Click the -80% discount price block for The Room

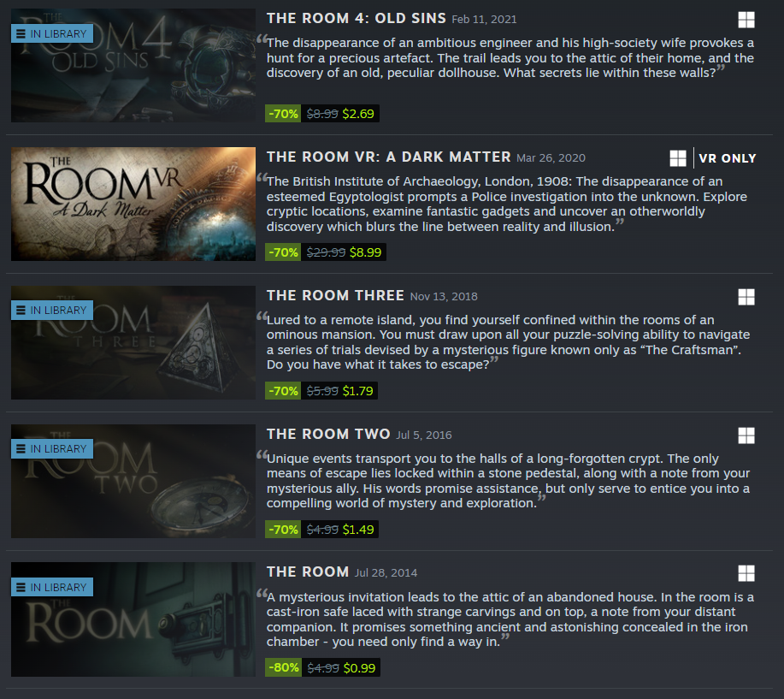click(322, 667)
